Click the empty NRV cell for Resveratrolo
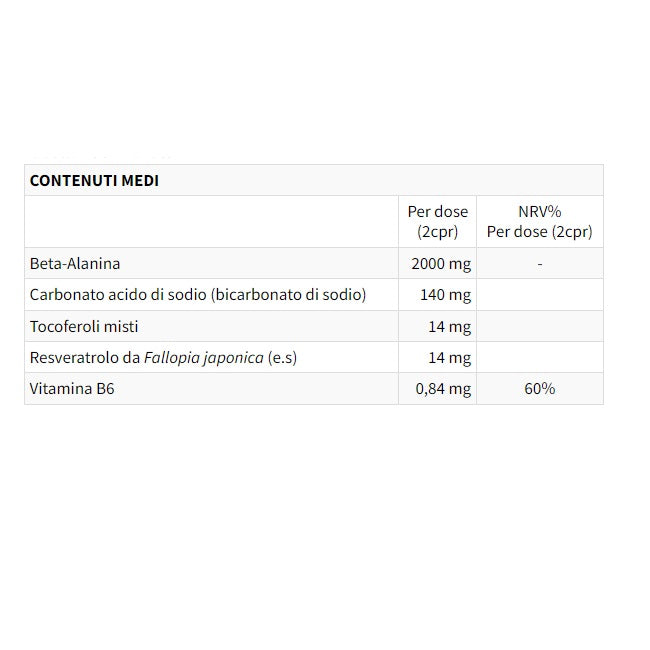This screenshot has height=650, width=650. click(x=540, y=357)
